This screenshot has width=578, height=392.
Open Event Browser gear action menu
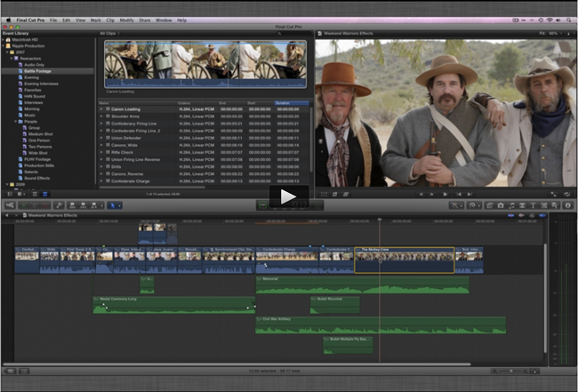pos(20,194)
